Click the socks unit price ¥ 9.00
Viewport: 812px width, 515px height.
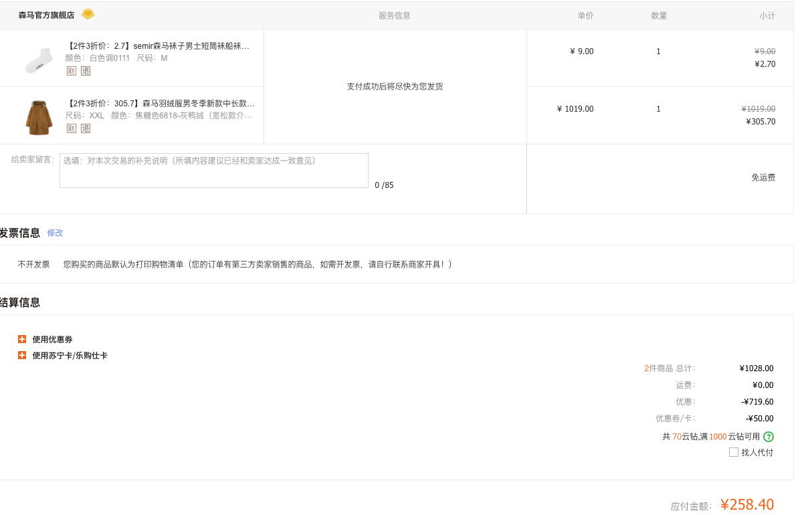581,51
